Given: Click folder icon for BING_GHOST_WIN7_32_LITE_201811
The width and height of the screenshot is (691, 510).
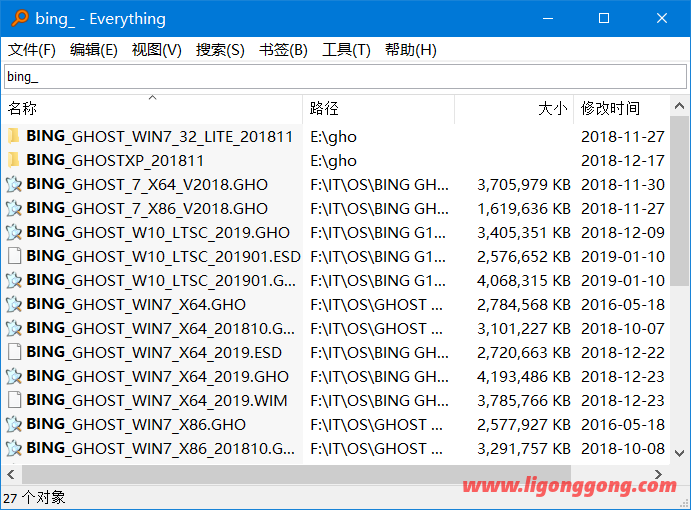Looking at the screenshot, I should pos(14,136).
